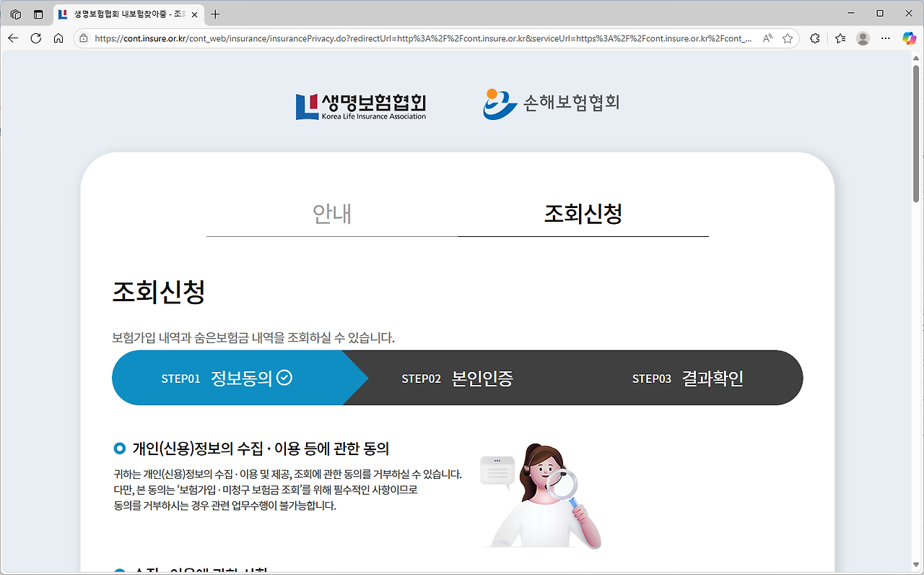Open the Extensions puzzle icon
The width and height of the screenshot is (924, 575).
pos(815,38)
